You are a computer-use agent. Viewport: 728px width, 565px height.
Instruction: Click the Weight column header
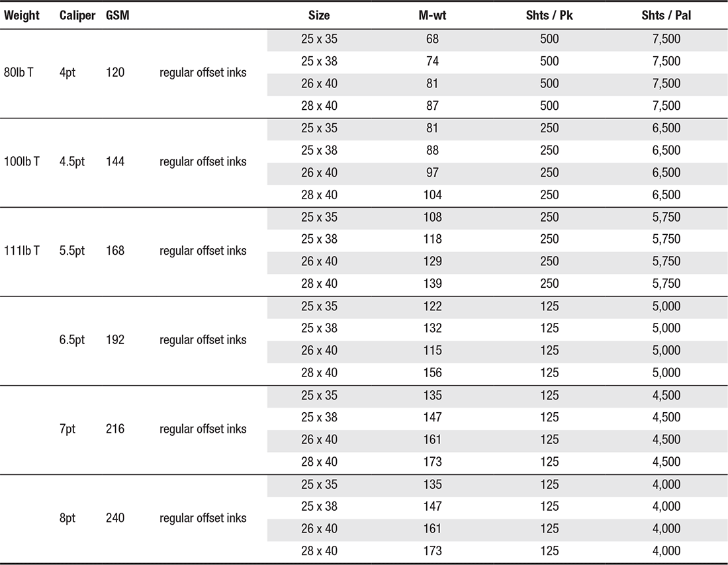tap(22, 15)
